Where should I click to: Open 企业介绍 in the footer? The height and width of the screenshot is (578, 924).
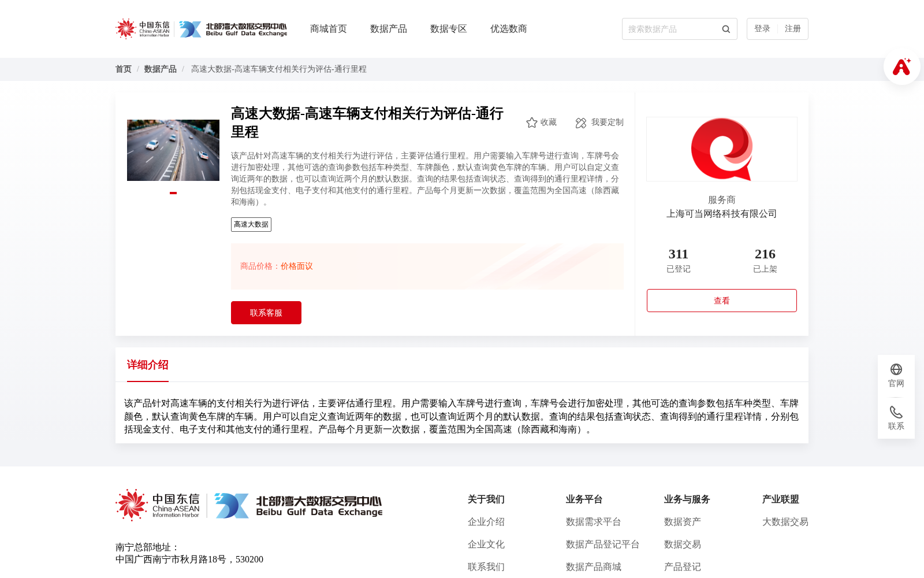coord(486,522)
